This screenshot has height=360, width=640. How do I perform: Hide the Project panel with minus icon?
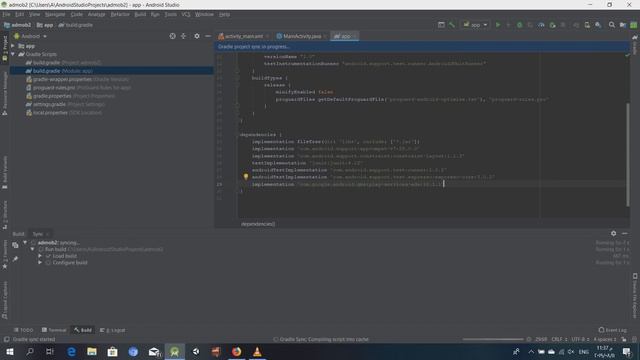(208, 36)
